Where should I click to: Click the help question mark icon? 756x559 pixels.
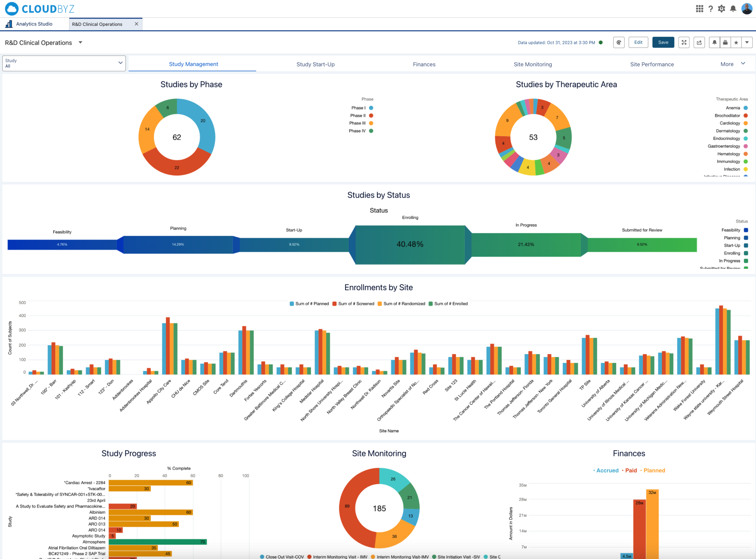point(711,8)
